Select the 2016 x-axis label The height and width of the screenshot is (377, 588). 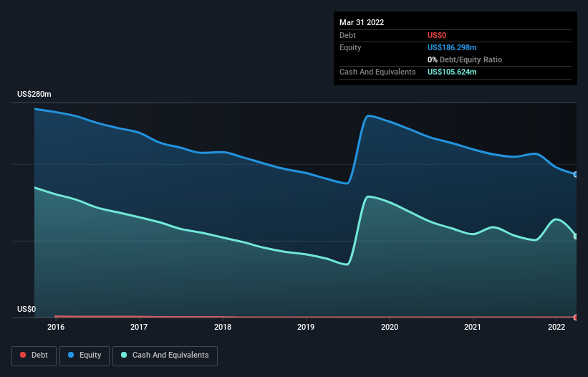(56, 327)
